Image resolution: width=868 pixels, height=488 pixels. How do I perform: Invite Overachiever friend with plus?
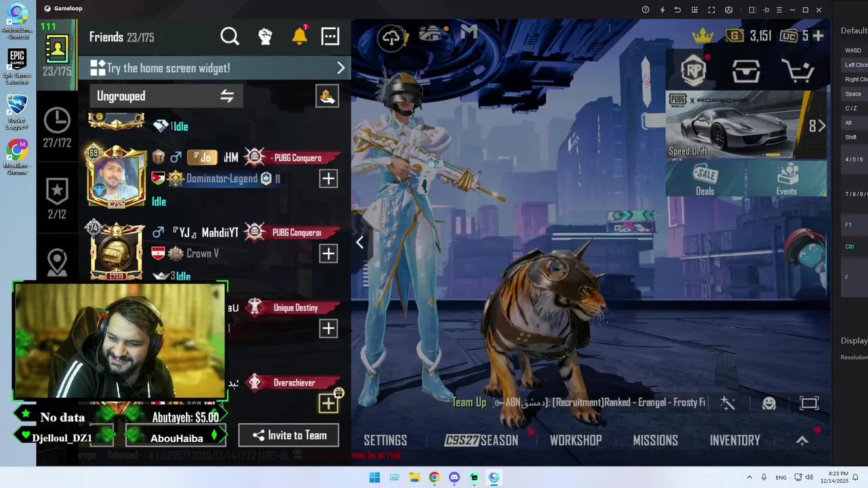click(x=328, y=403)
